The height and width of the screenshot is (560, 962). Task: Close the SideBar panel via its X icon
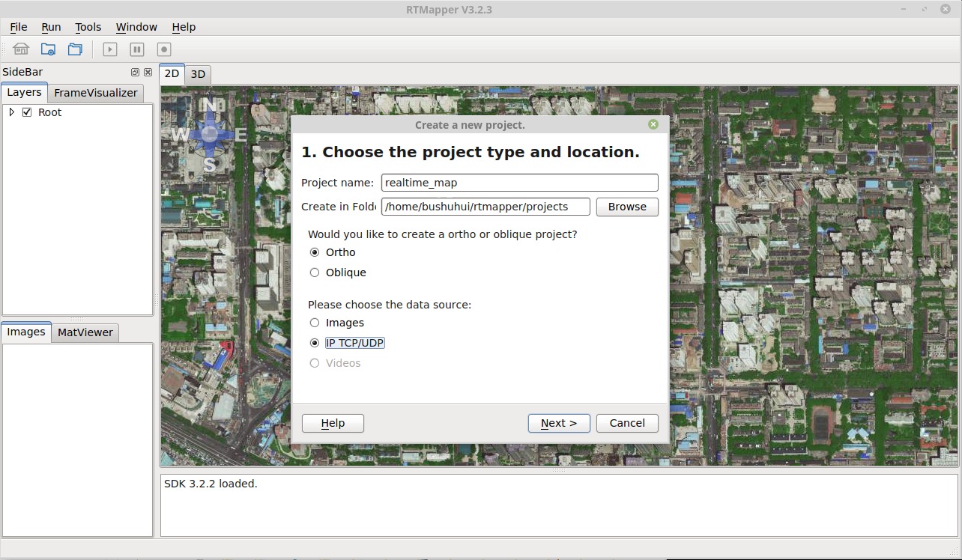click(x=148, y=72)
